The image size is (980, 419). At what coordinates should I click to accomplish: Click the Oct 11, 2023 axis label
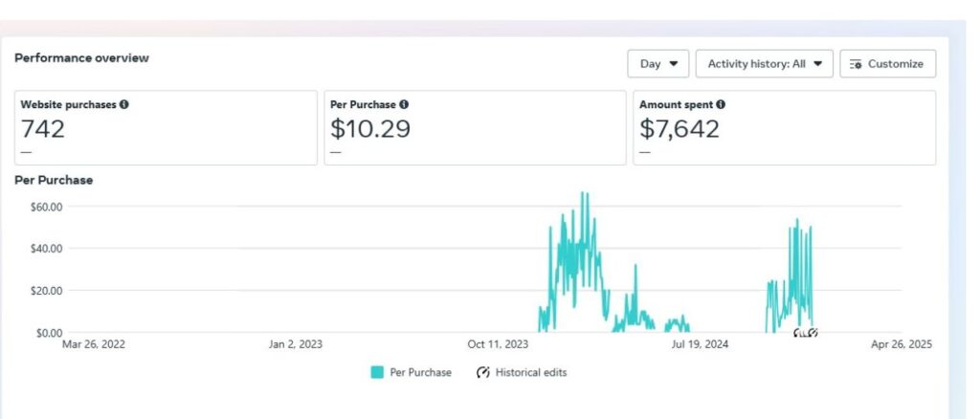pyautogui.click(x=498, y=344)
